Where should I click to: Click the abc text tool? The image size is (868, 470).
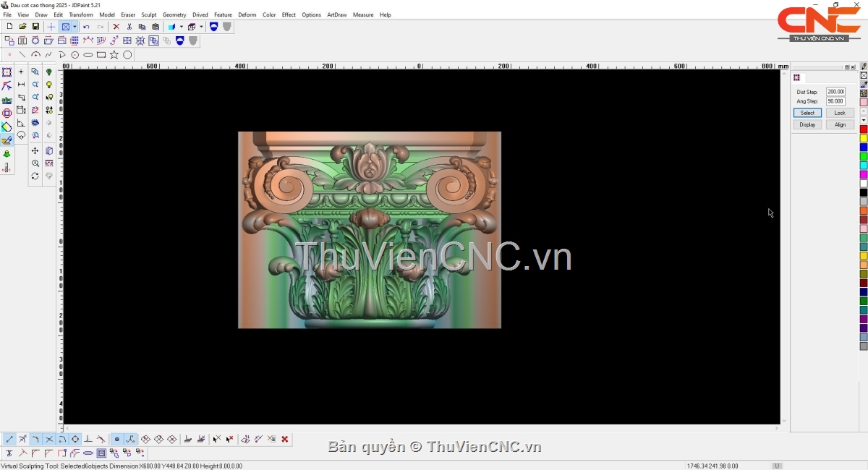[x=7, y=100]
